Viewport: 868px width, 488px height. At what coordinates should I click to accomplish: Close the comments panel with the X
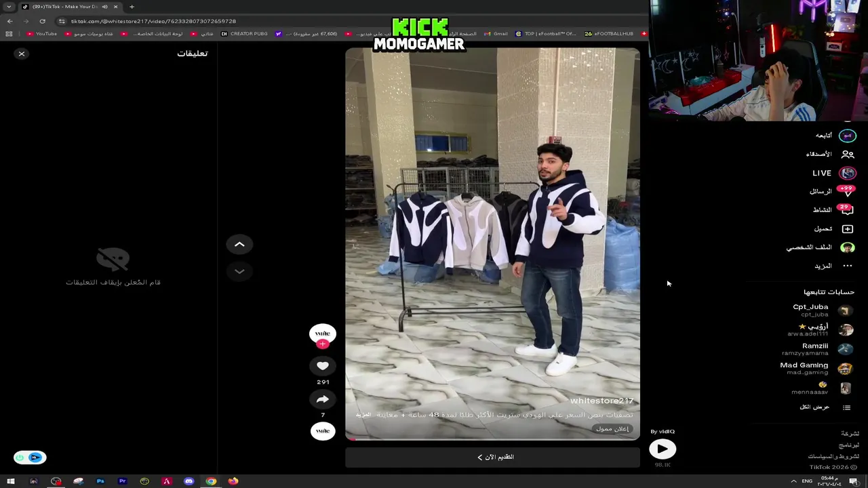tap(22, 54)
